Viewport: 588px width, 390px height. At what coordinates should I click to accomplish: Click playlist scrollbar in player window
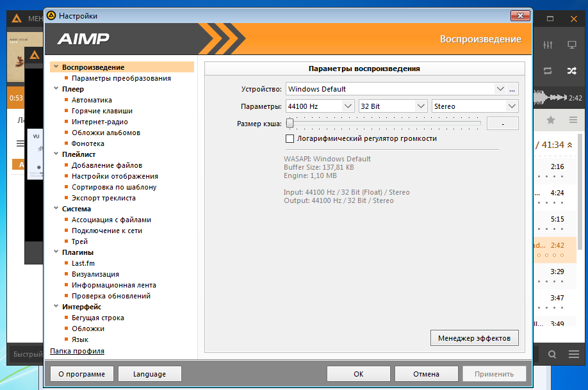point(580,191)
